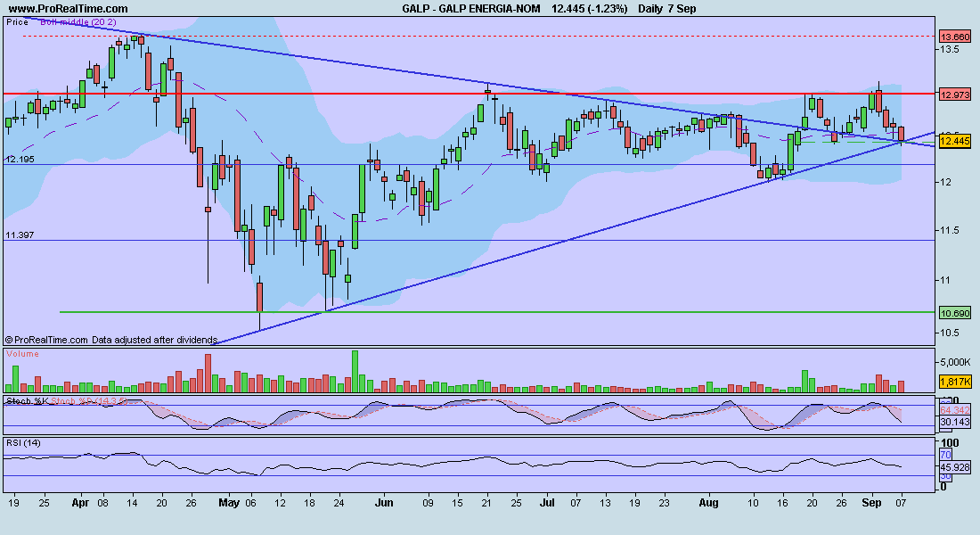Image resolution: width=980 pixels, height=535 pixels.
Task: Click the 10 date label after Aug
Action: coord(753,503)
